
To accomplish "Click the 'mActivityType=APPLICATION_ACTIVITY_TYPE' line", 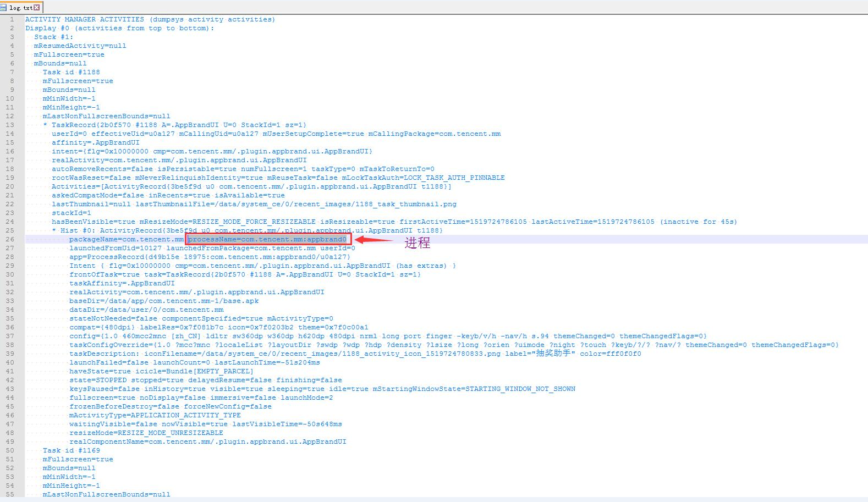I will 155,415.
